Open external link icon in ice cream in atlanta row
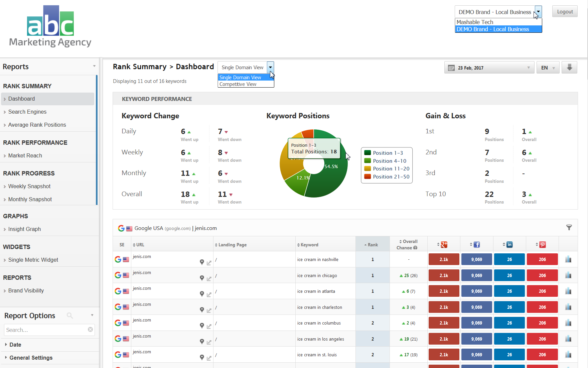The width and height of the screenshot is (588, 368). coord(209,294)
